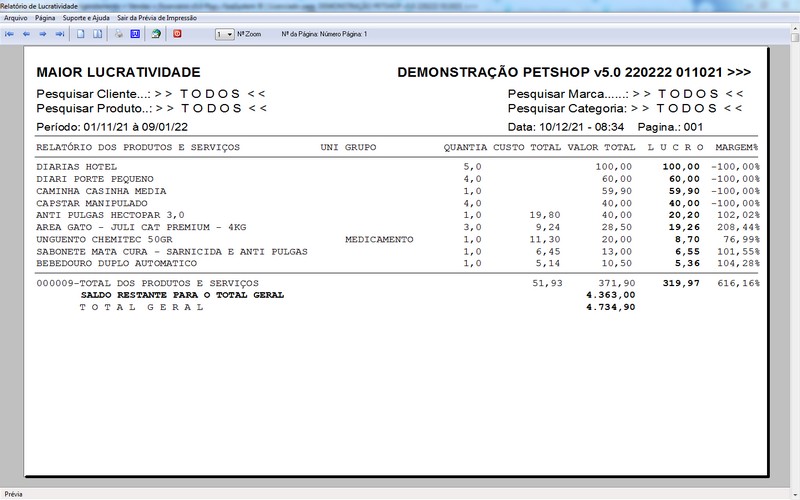The width and height of the screenshot is (800, 500).
Task: Click the CAPSTAR MANIPULADO row
Action: [x=92, y=203]
